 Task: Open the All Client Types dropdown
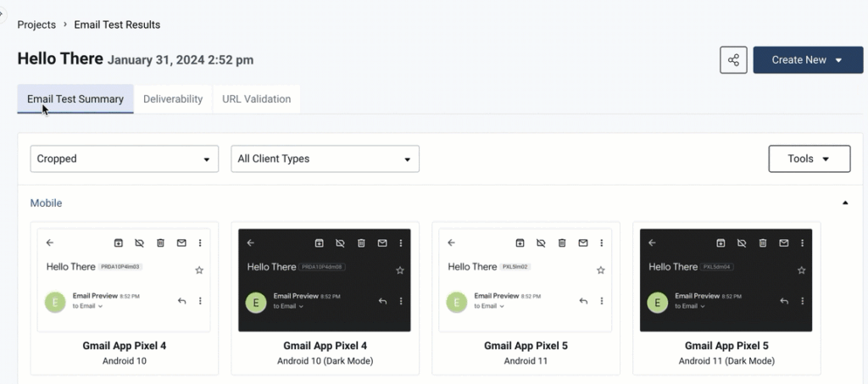(325, 159)
